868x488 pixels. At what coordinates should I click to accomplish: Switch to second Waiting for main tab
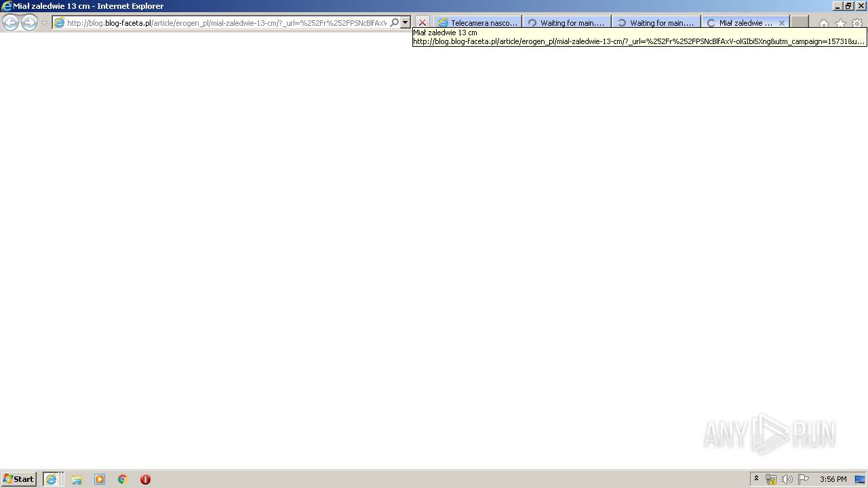click(x=656, y=22)
